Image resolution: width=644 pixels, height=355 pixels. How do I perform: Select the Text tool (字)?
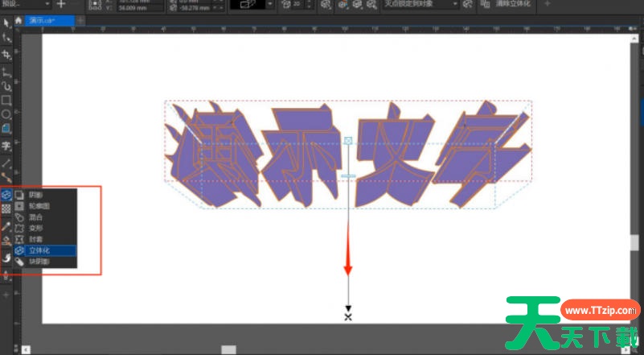(x=6, y=146)
